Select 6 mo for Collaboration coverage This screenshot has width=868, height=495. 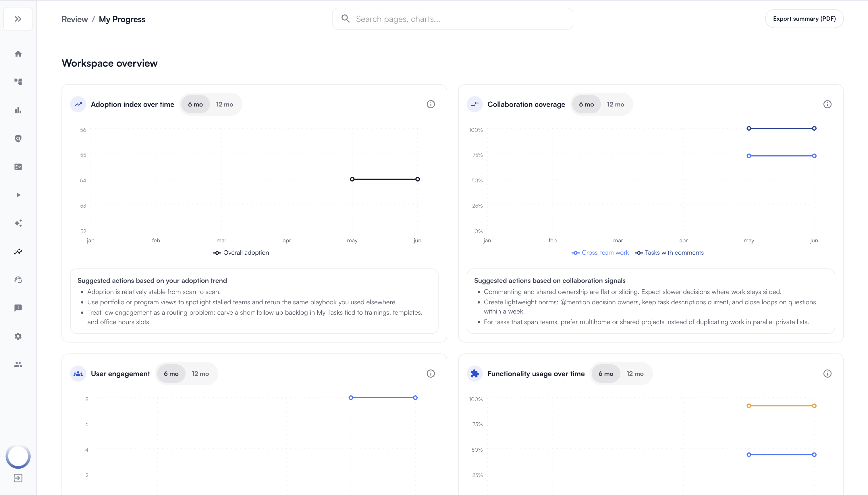pos(587,105)
